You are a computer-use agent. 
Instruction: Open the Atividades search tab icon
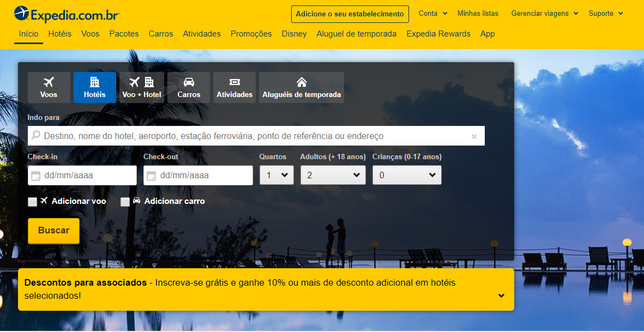234,83
